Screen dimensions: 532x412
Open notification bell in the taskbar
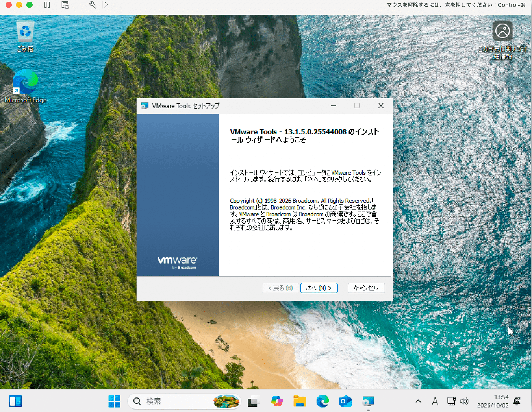517,401
